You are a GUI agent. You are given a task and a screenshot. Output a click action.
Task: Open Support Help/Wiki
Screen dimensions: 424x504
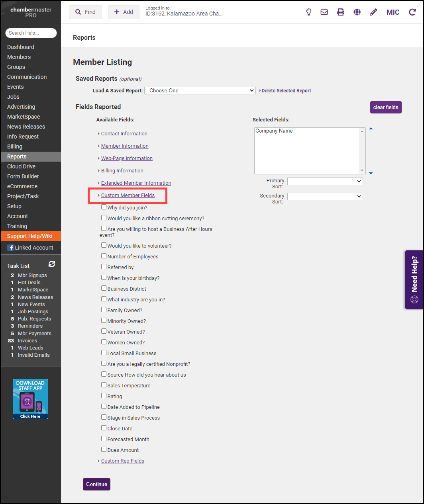[x=31, y=236]
